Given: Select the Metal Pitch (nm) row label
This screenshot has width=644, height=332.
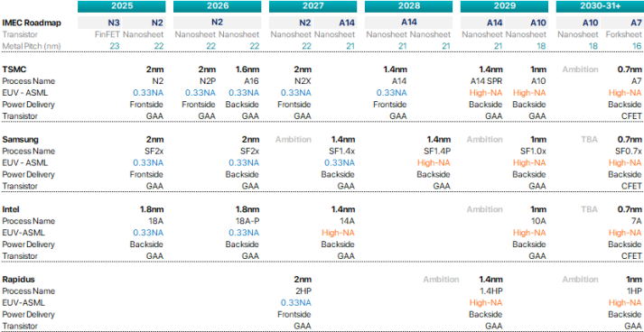Looking at the screenshot, I should (x=32, y=46).
